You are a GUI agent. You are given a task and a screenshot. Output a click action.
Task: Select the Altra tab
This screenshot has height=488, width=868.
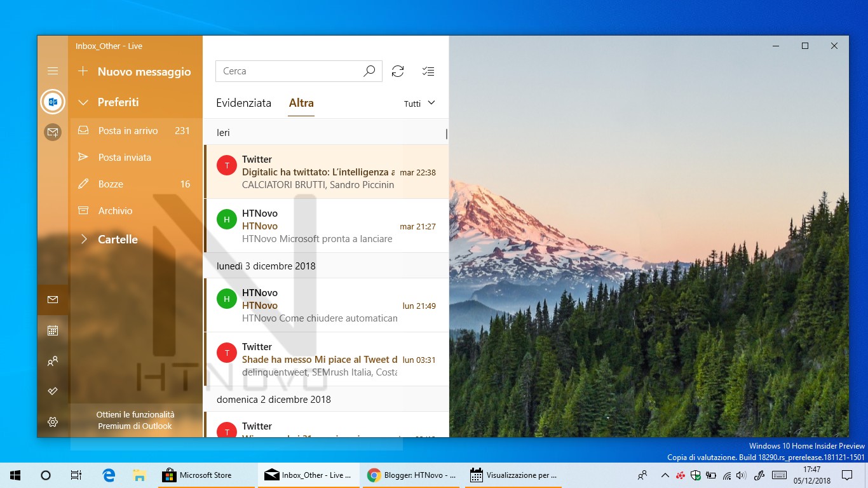[x=301, y=103]
